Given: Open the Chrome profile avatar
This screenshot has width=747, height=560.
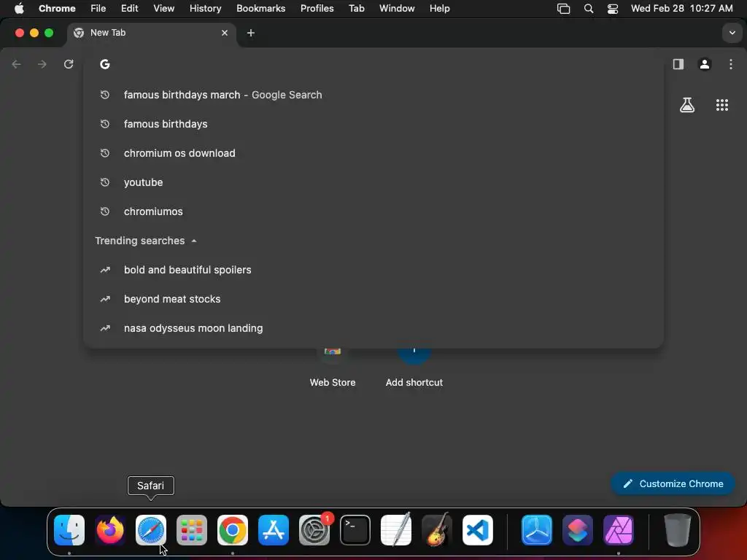Looking at the screenshot, I should click(x=705, y=64).
